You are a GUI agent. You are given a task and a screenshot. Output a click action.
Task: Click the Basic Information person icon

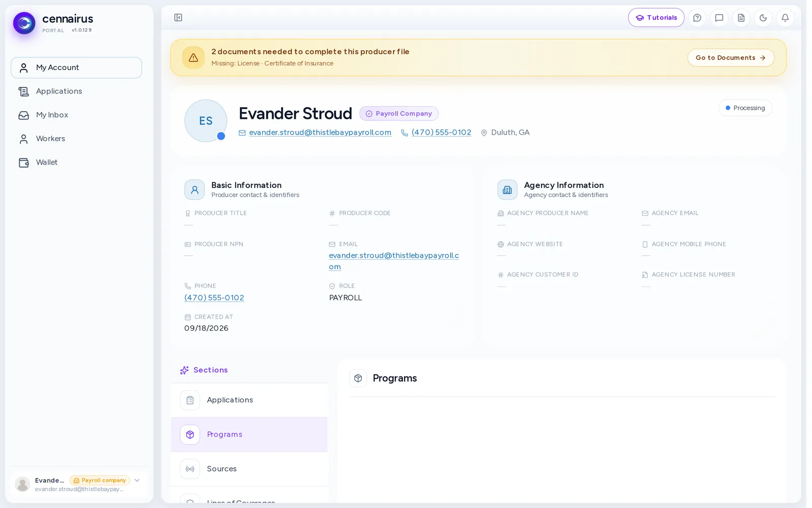(x=194, y=189)
